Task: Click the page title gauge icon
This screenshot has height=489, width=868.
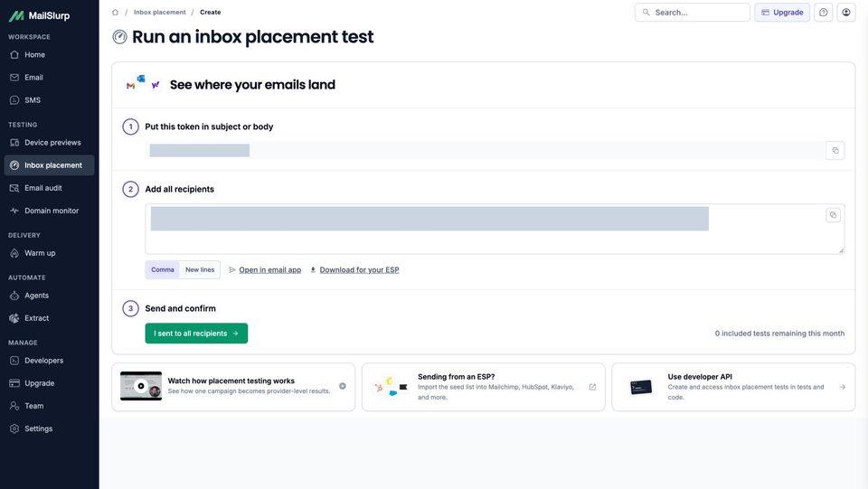Action: pyautogui.click(x=119, y=37)
